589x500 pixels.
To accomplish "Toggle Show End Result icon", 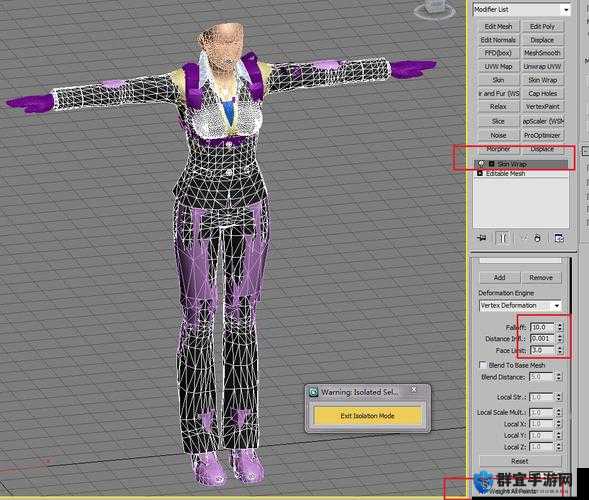I will coord(503,238).
